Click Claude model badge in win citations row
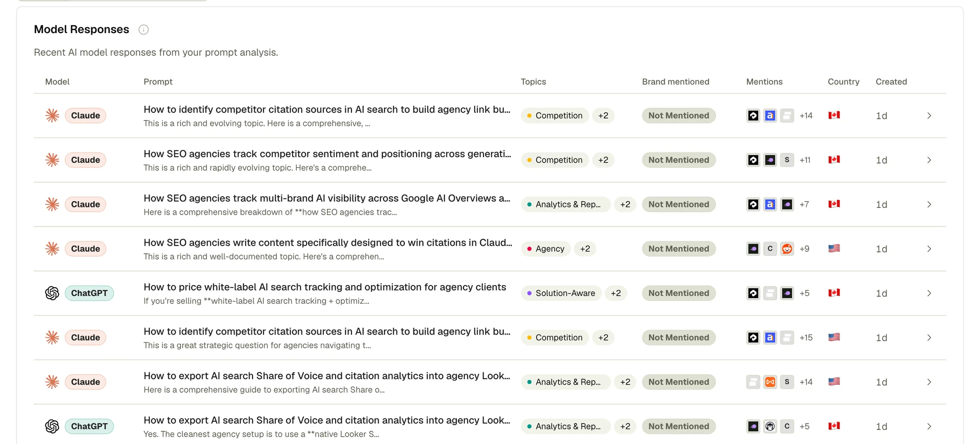Viewport: 980px width, 444px height. tap(85, 249)
